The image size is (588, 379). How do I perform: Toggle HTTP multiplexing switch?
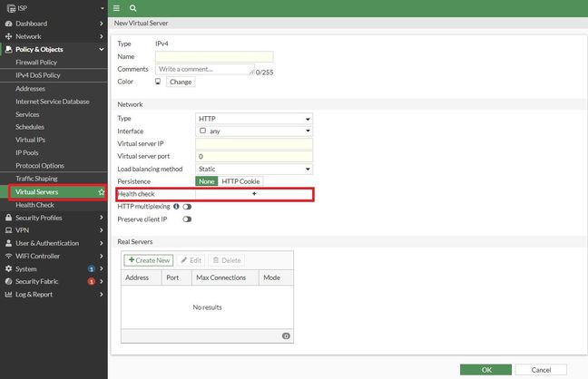click(x=187, y=207)
